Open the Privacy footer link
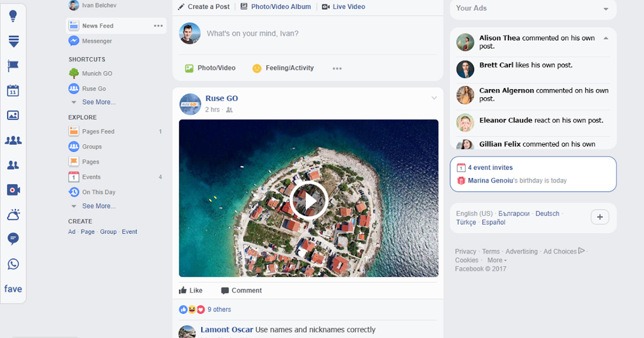 465,252
